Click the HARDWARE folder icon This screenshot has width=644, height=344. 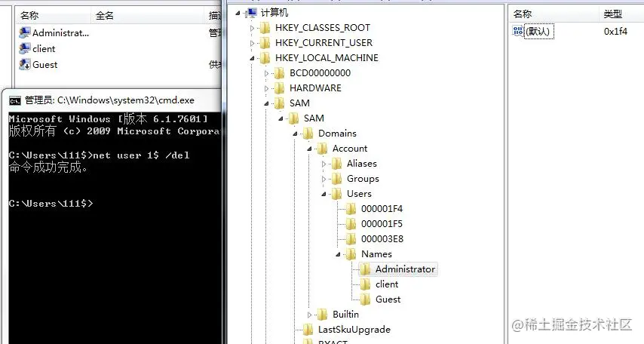(279, 88)
